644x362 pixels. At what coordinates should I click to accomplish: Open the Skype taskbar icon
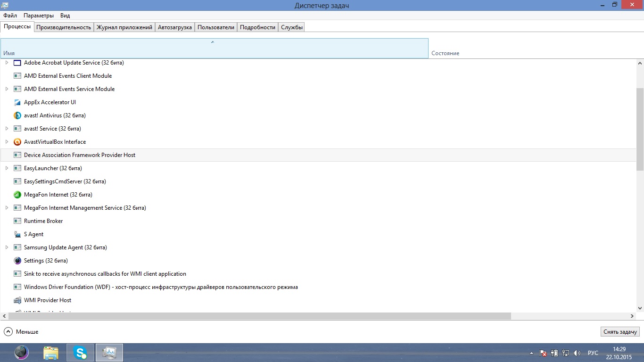click(x=80, y=353)
